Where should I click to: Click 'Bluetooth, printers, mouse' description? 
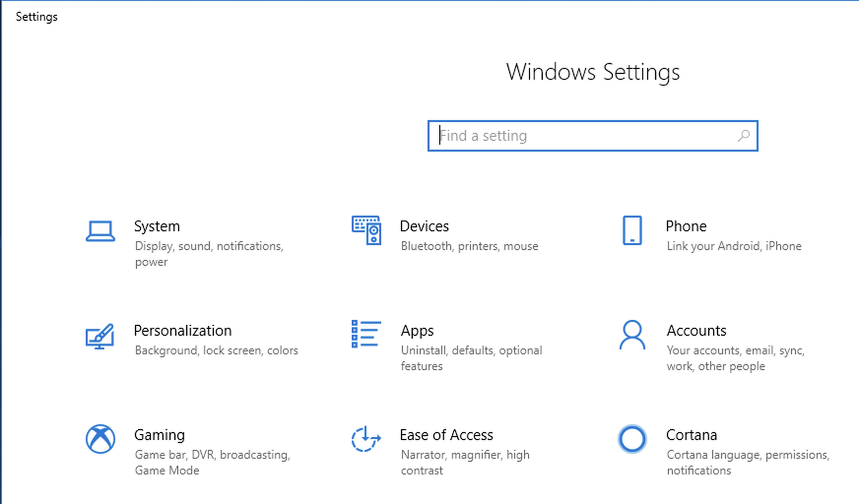(469, 246)
